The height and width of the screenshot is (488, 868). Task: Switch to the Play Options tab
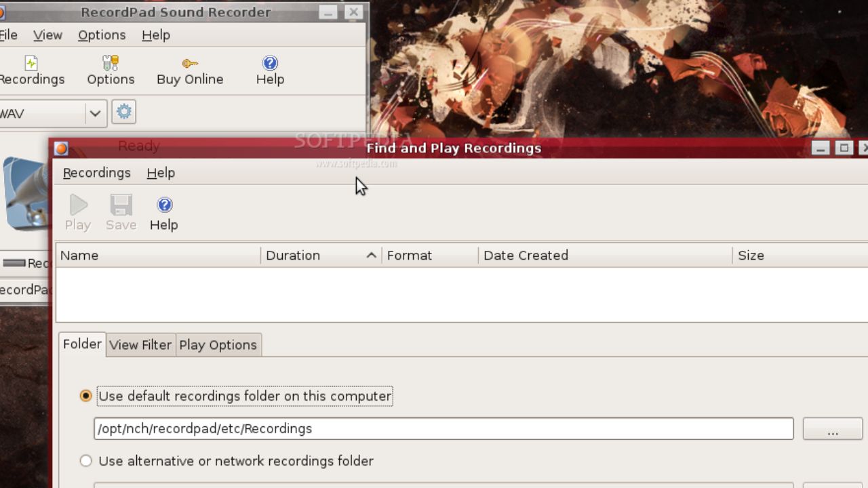(218, 345)
